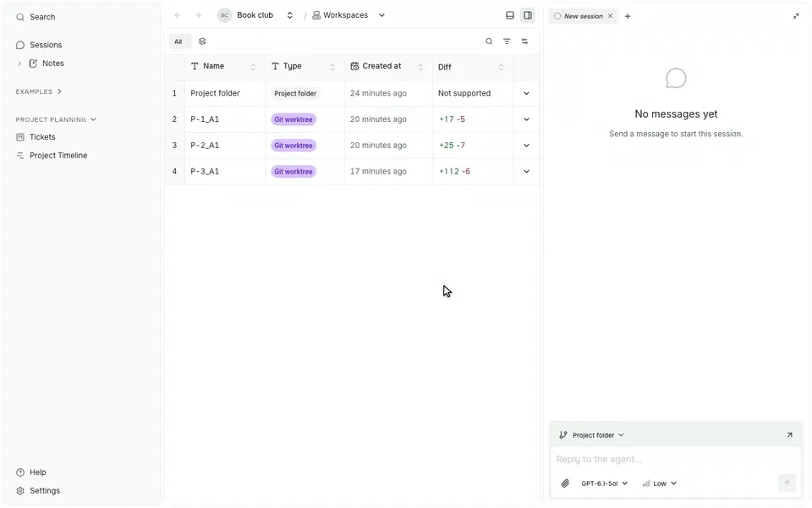Open the composer expand arrow icon
Image resolution: width=812 pixels, height=508 pixels.
(x=789, y=435)
